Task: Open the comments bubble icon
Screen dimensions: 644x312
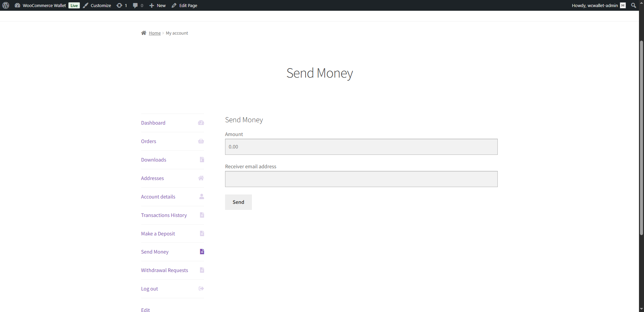Action: pyautogui.click(x=135, y=5)
